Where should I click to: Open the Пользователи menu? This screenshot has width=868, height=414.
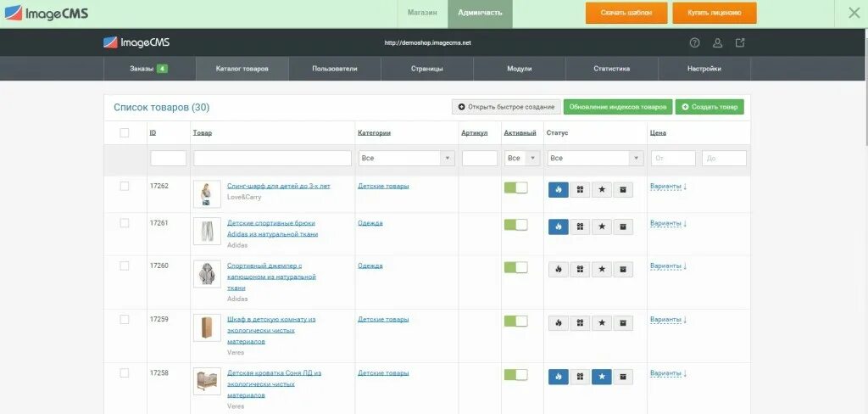[x=334, y=69]
